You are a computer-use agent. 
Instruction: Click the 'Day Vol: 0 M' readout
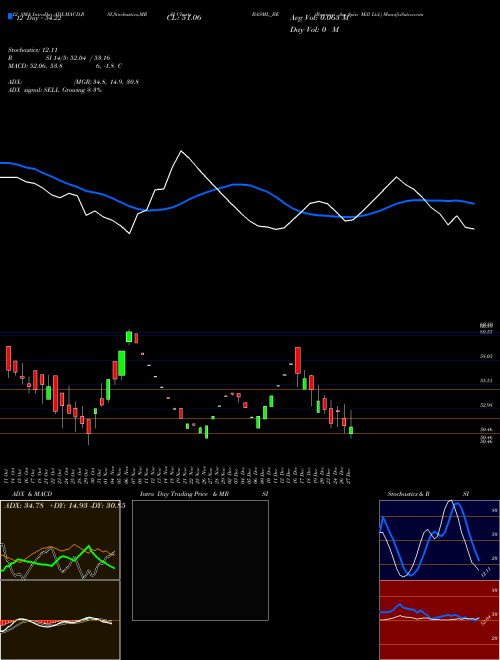314,30
